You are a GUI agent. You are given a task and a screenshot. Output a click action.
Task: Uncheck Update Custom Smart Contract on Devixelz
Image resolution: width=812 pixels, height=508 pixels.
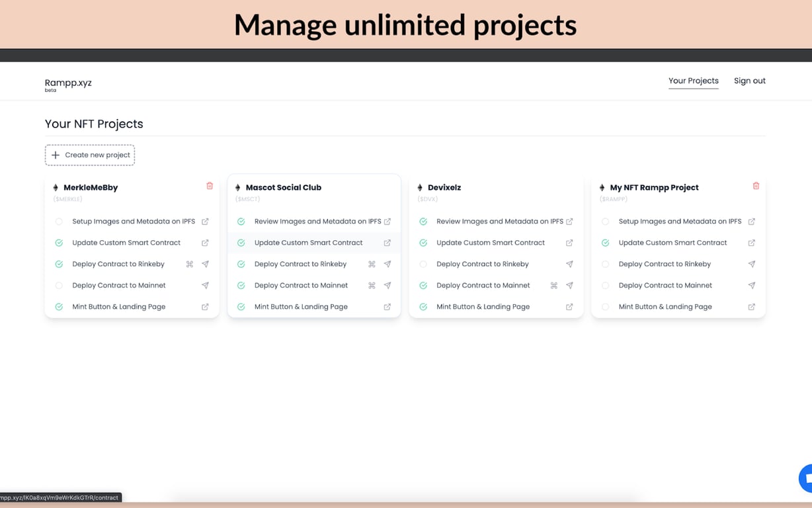423,243
